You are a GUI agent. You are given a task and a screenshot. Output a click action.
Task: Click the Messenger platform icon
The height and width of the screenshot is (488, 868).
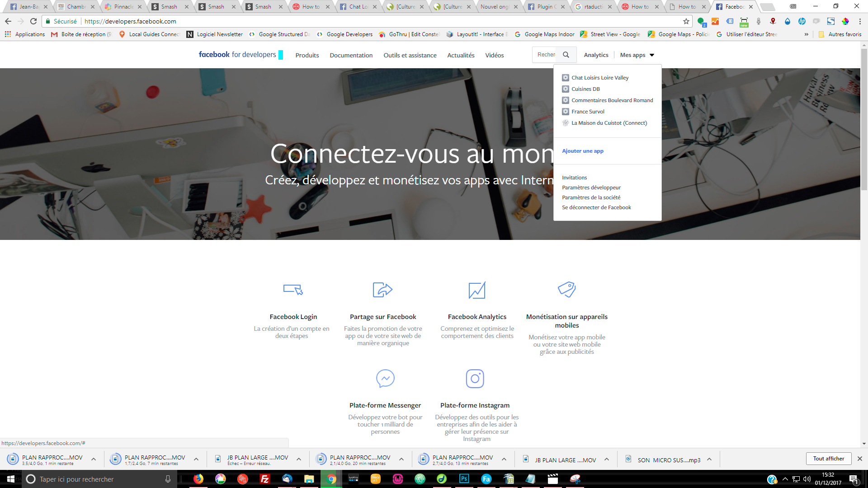[385, 379]
